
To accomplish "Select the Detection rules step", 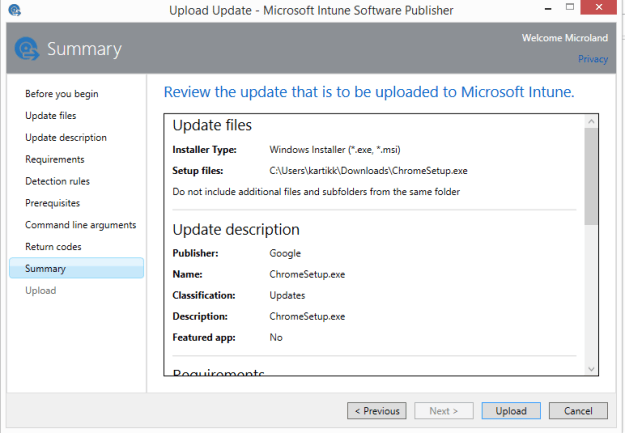I will click(57, 181).
